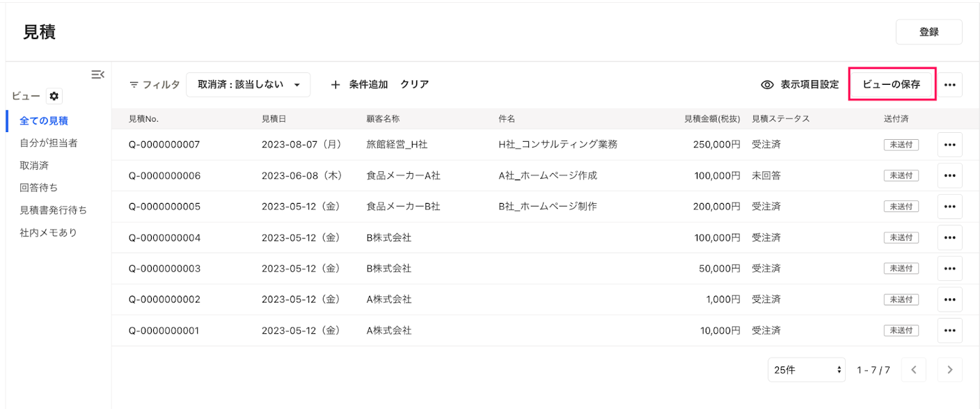Click pagination text 1 - 7 / 7

point(874,370)
